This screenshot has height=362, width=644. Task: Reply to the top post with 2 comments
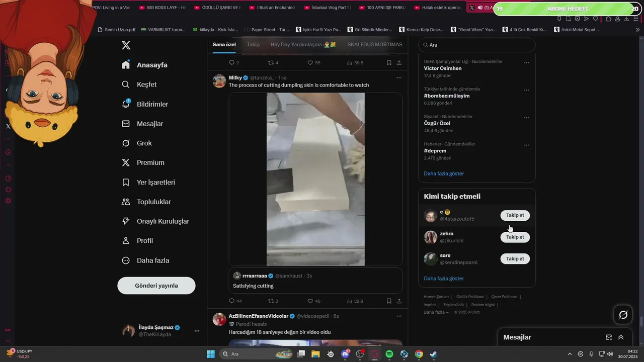234,63
